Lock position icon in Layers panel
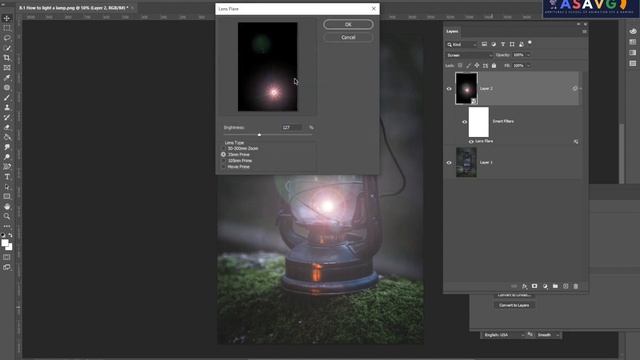The width and height of the screenshot is (640, 360). click(477, 65)
